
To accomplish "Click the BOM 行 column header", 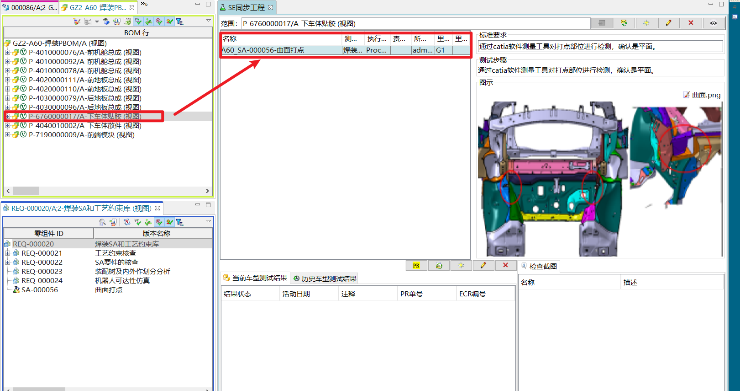I will click(108, 33).
